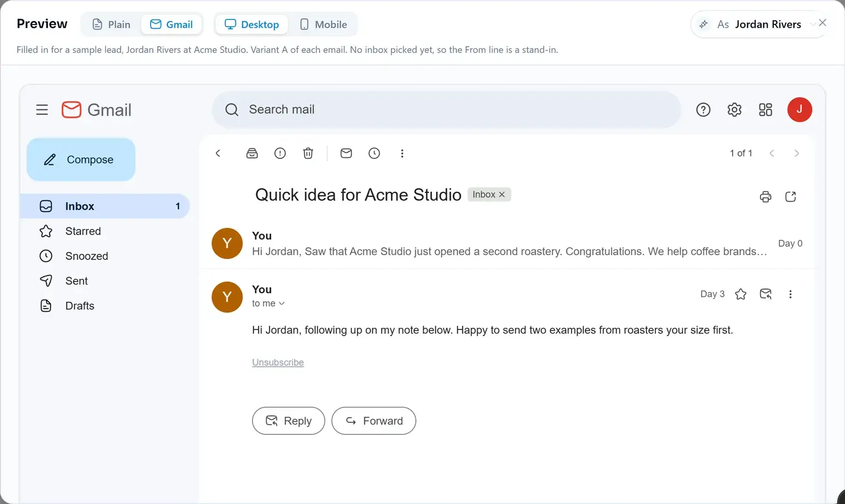Open more options for Day 3 message
Screen dimensions: 845x504
(790, 294)
